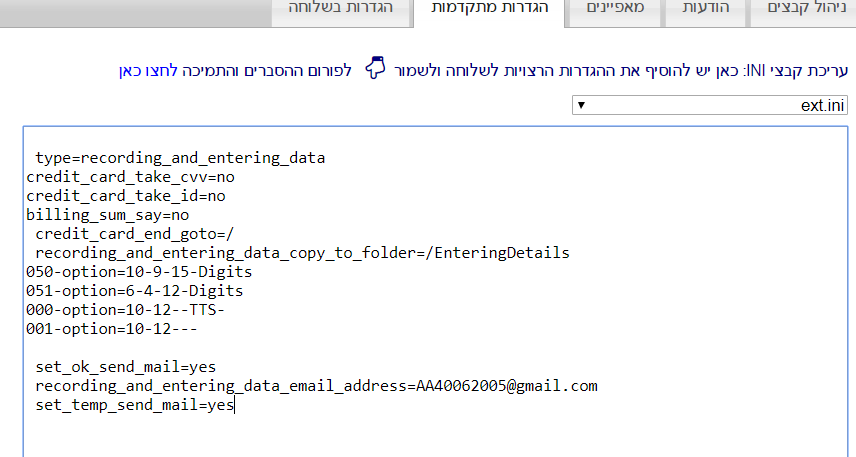Screen dimensions: 856x457
Task: Follow the לחצו כאן support forum link
Action: pos(148,71)
